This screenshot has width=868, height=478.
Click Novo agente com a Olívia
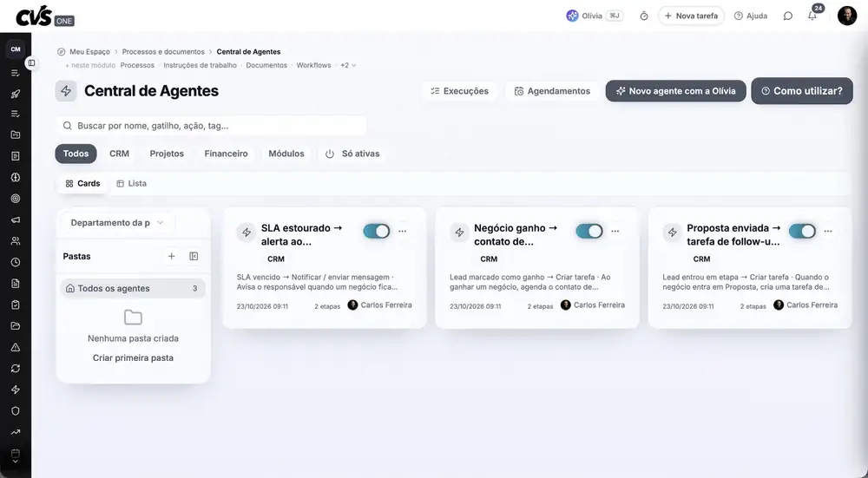click(675, 91)
